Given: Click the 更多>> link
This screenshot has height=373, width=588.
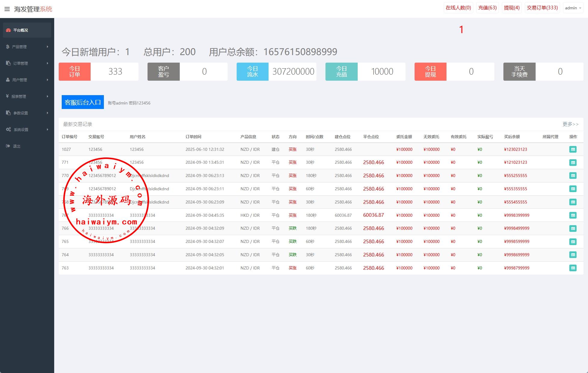Looking at the screenshot, I should pyautogui.click(x=570, y=124).
